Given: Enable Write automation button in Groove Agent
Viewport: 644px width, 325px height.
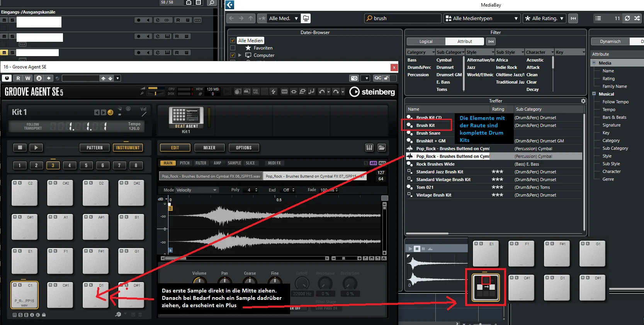Looking at the screenshot, I should point(28,78).
